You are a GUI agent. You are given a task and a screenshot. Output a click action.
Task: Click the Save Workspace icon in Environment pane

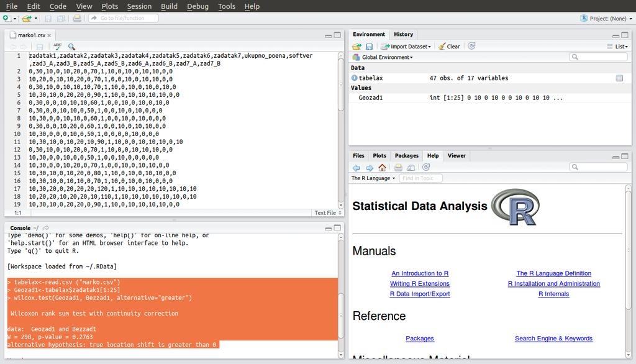pyautogui.click(x=369, y=46)
